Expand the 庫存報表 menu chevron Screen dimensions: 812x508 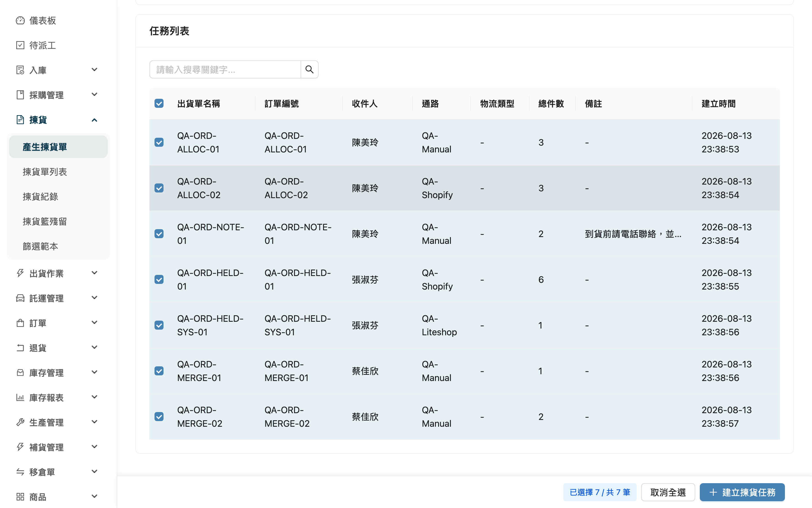[94, 397]
